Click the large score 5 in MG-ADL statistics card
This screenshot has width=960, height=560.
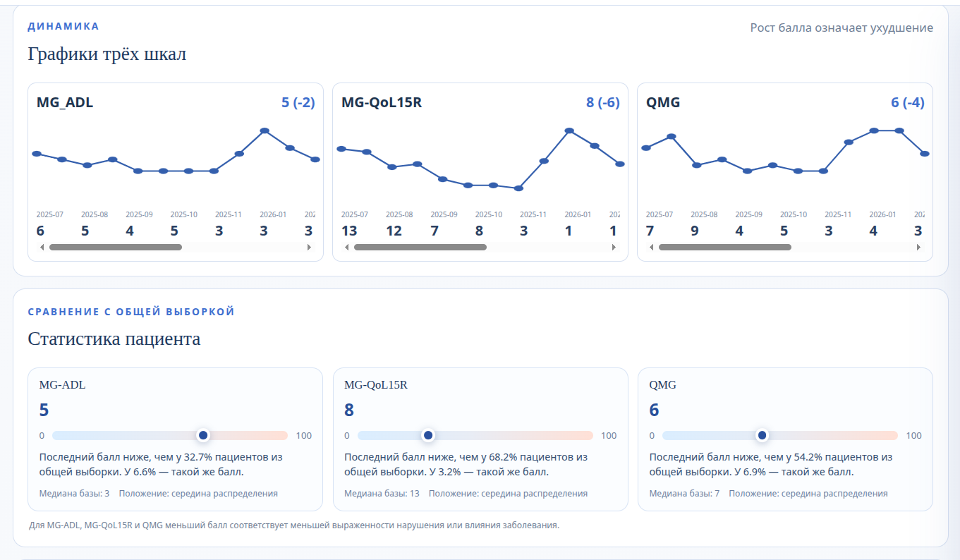(x=44, y=410)
